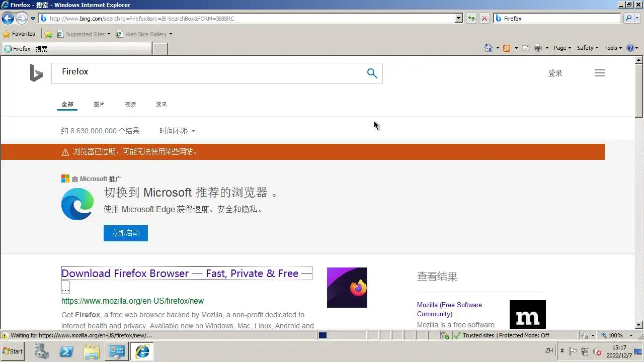The image size is (644, 362).
Task: Open Web Slice Gallery dropdown
Action: (144, 34)
